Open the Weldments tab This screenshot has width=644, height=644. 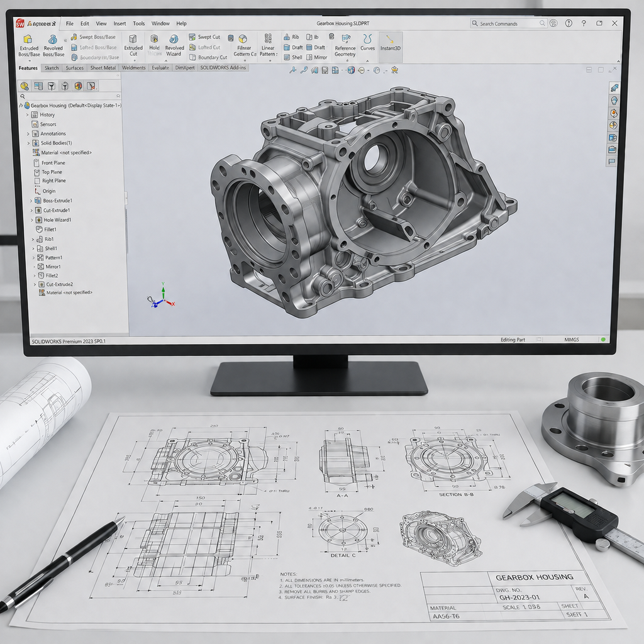pos(133,68)
